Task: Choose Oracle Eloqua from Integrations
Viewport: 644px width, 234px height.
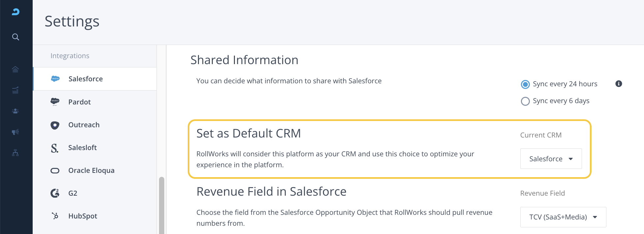Action: click(x=91, y=171)
